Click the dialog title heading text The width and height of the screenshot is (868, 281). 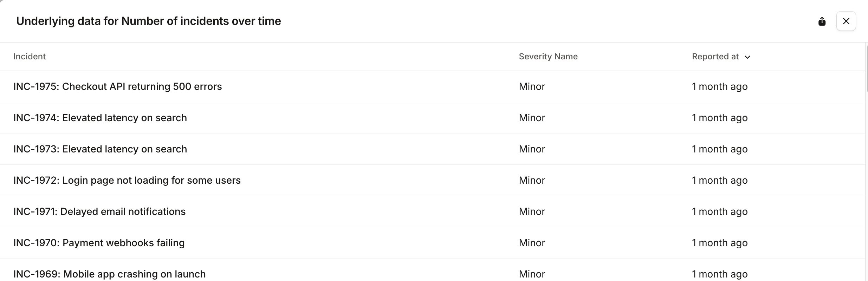[149, 21]
